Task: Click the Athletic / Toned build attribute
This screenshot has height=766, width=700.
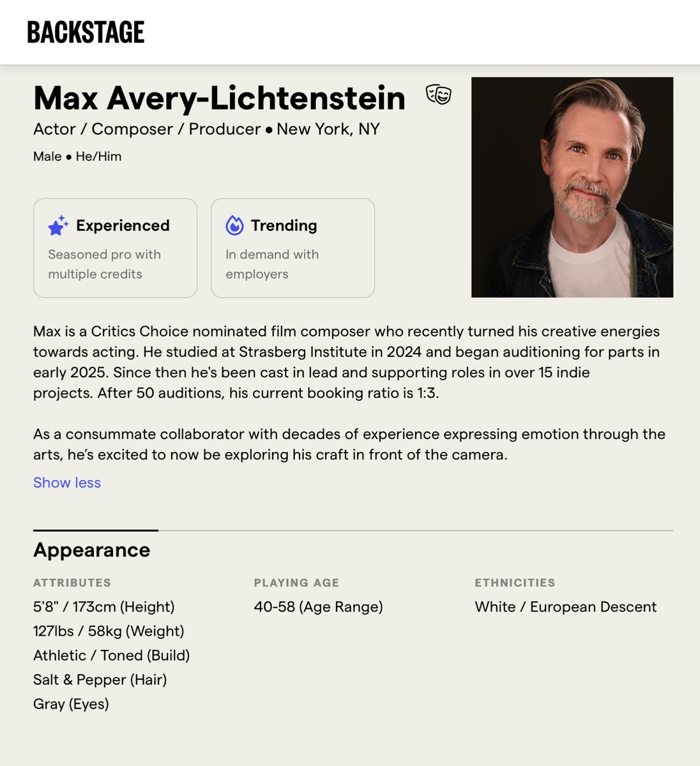Action: click(x=111, y=656)
